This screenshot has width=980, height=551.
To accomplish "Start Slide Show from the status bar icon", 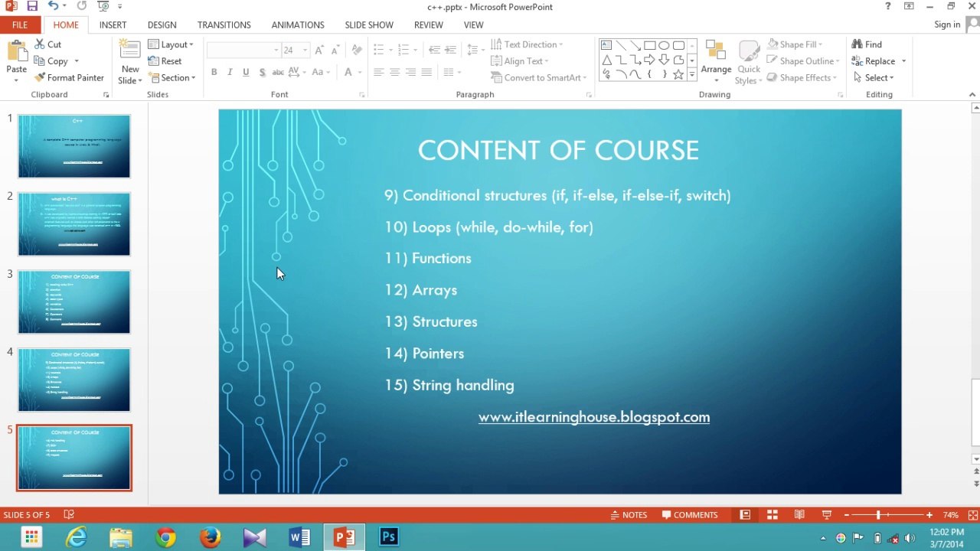I will (x=827, y=515).
